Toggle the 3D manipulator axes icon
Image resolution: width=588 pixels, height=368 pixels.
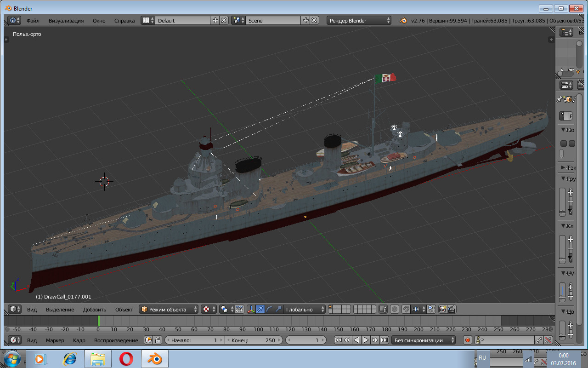tap(251, 309)
